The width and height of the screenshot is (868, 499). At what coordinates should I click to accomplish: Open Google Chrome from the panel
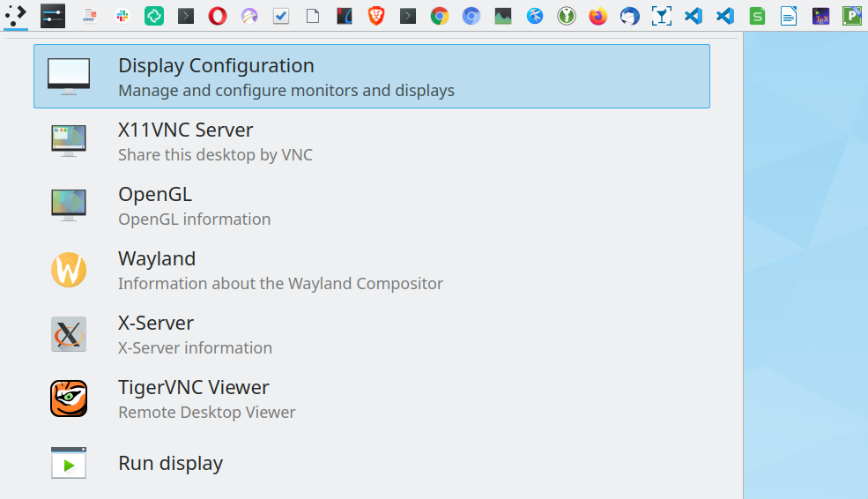click(x=440, y=16)
